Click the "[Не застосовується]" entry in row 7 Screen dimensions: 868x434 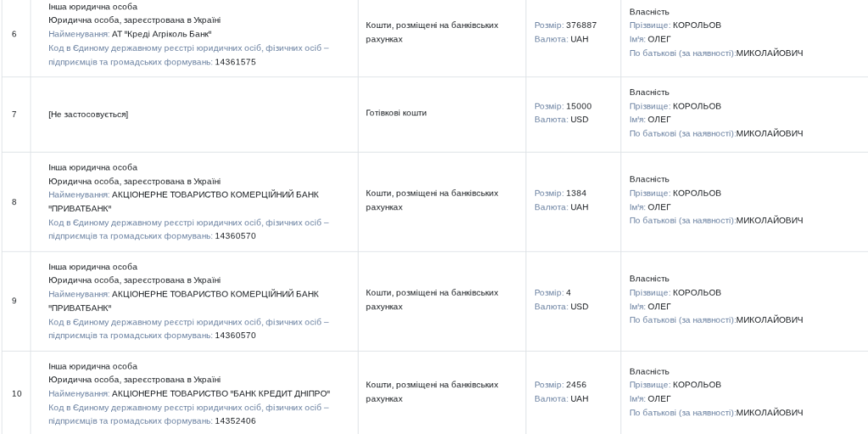coord(88,114)
